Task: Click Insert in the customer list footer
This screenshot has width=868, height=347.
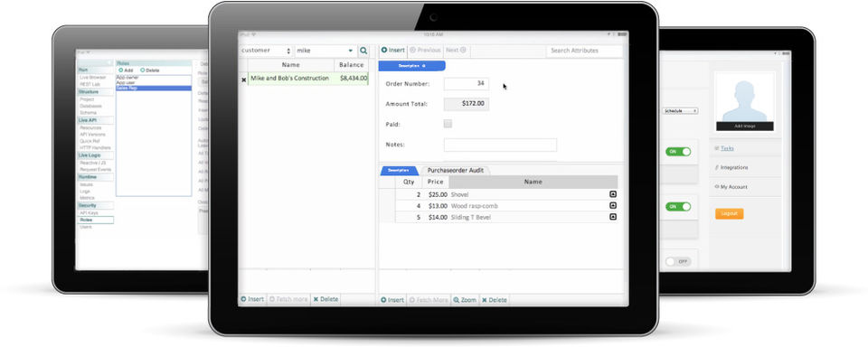Action: [x=252, y=299]
